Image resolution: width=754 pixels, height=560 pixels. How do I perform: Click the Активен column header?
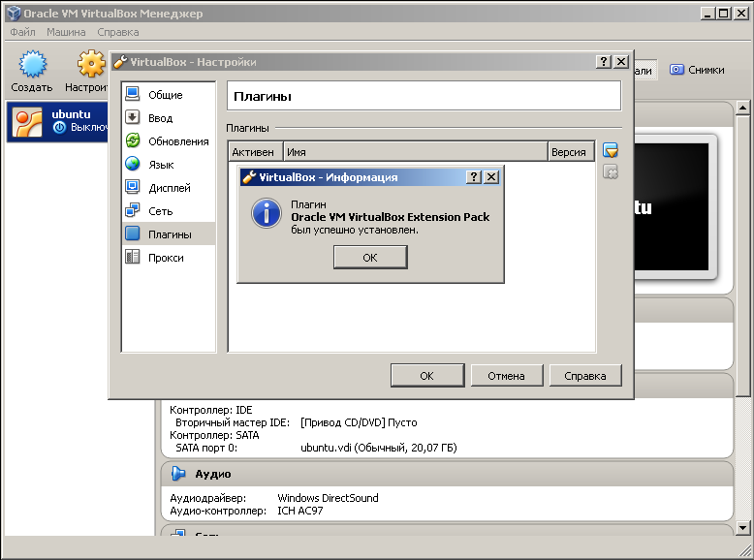[255, 152]
